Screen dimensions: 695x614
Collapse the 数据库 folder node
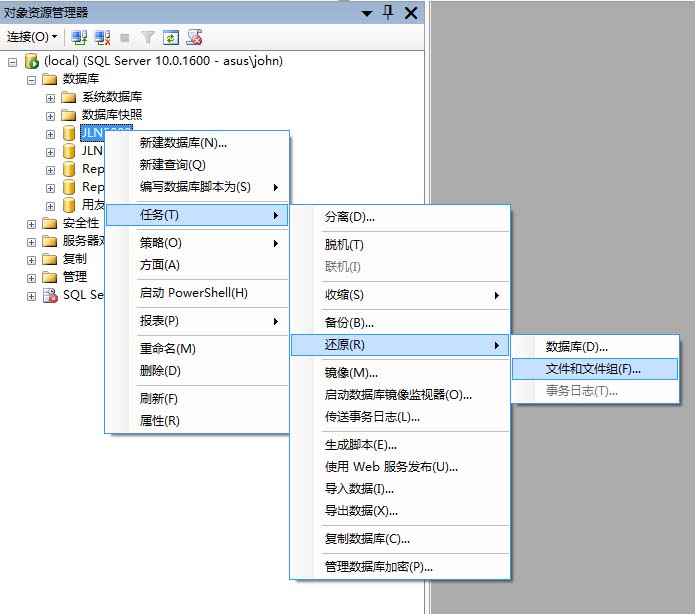click(31, 79)
